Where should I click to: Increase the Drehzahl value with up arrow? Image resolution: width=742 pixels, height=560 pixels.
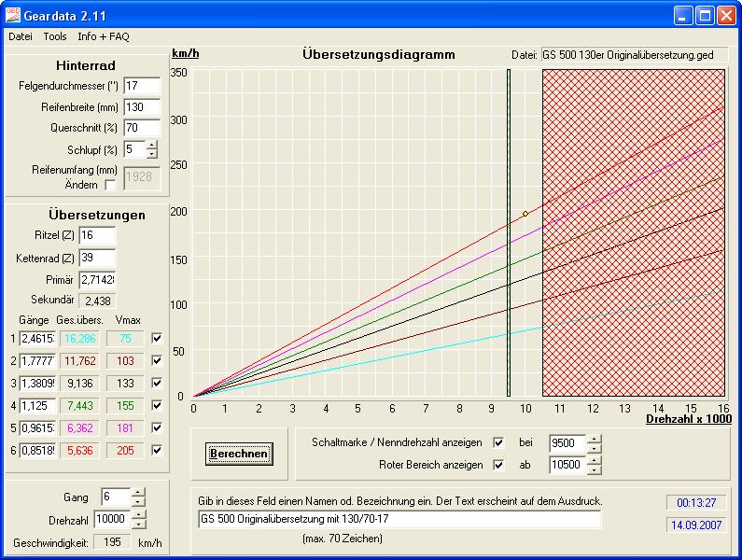point(139,515)
